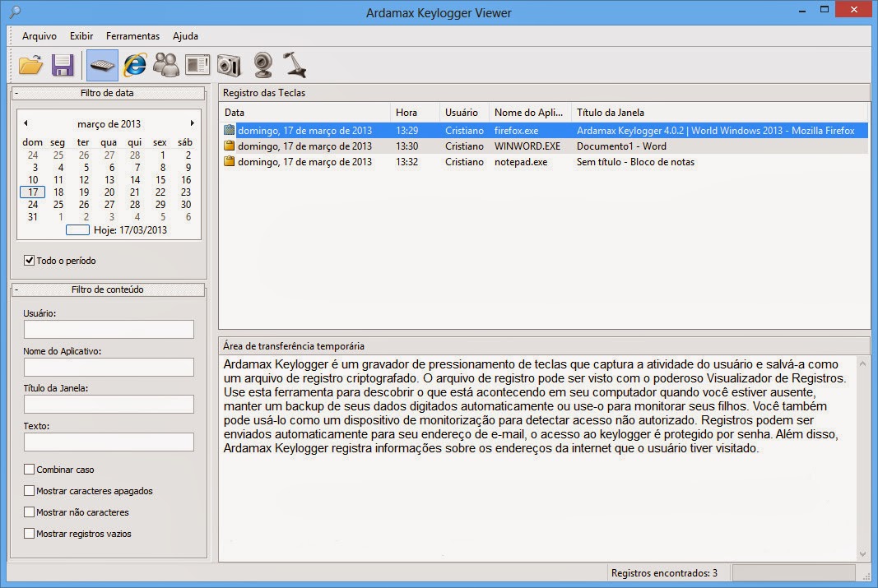Select day 20 in the calendar

pyautogui.click(x=109, y=192)
